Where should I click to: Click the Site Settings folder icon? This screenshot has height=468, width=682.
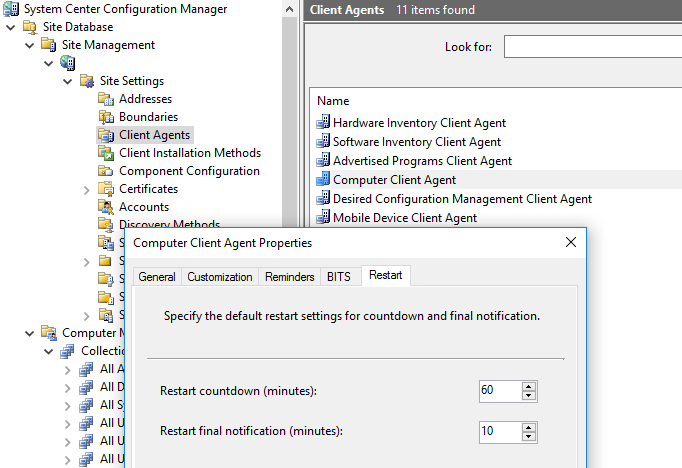pos(87,81)
